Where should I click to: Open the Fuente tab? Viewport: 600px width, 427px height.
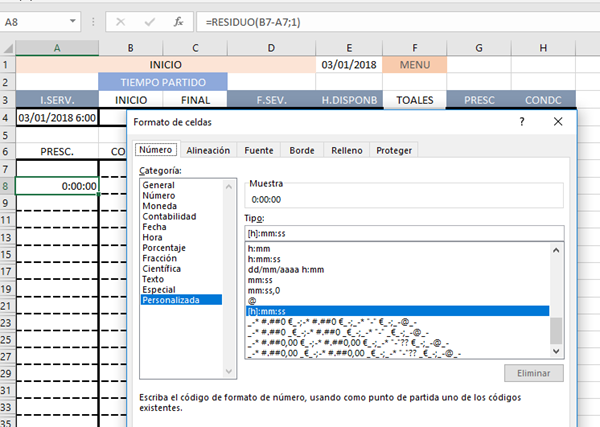(x=259, y=150)
